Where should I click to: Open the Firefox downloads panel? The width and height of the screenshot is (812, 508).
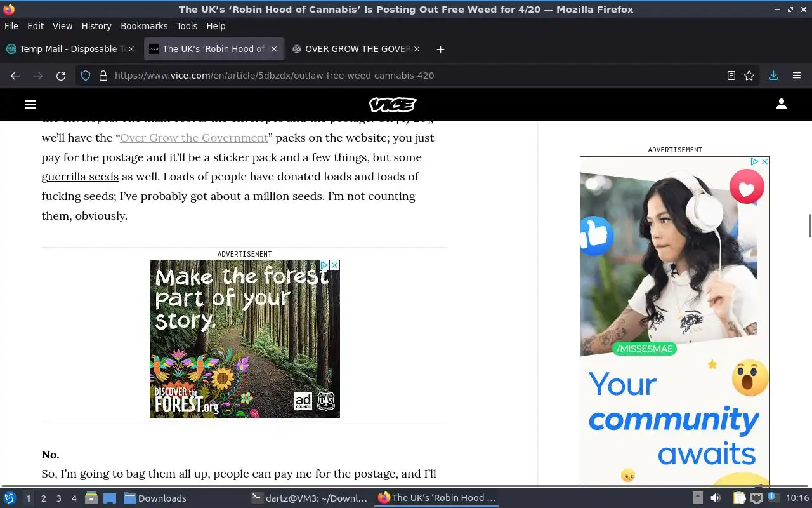773,76
